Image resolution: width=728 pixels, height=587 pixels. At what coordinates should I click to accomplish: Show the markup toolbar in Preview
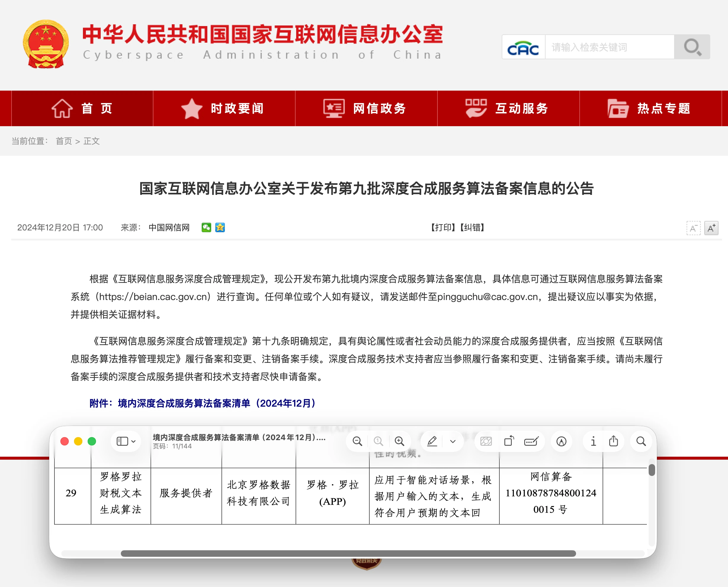(x=561, y=441)
